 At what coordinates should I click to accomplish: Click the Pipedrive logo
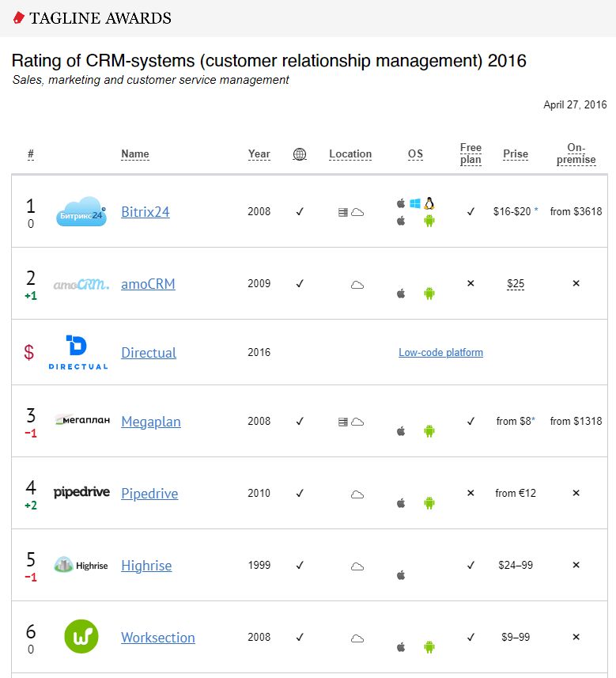(81, 492)
